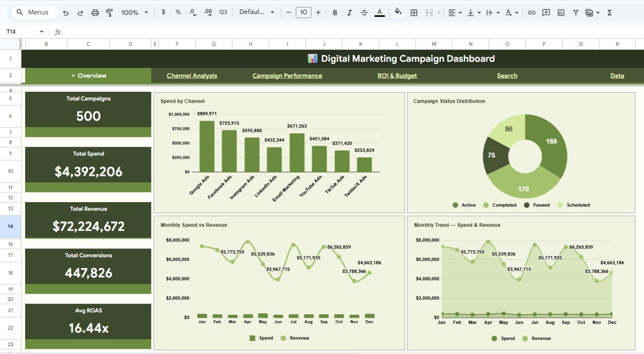The image size is (644, 354).
Task: Click the Print icon
Action: [x=95, y=12]
